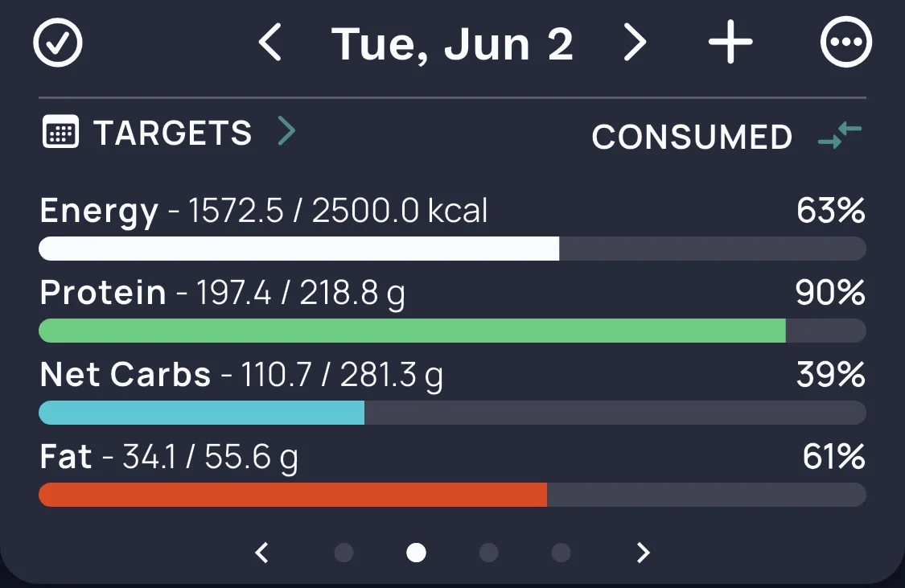
Task: Go to previous summary page arrow
Action: 262,553
